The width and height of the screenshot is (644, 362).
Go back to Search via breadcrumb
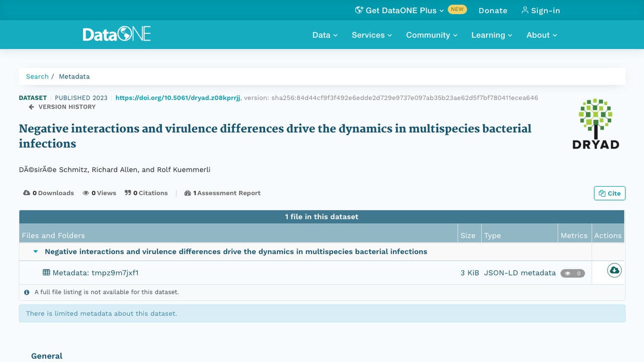[x=37, y=76]
